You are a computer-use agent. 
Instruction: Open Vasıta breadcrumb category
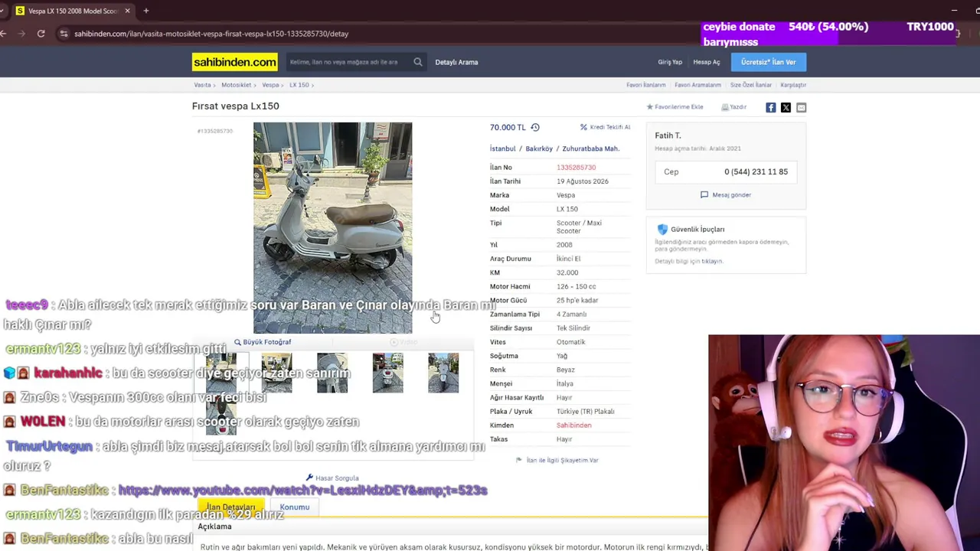tap(202, 85)
